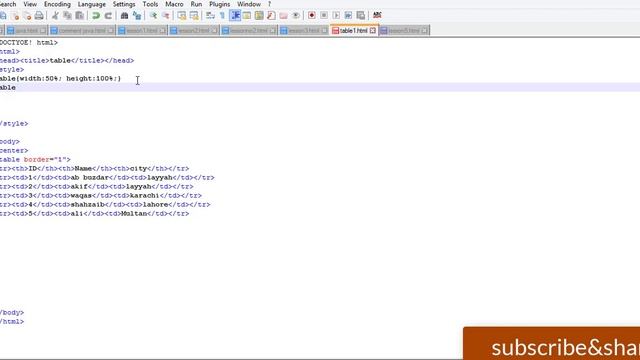Print the current document

click(39, 16)
